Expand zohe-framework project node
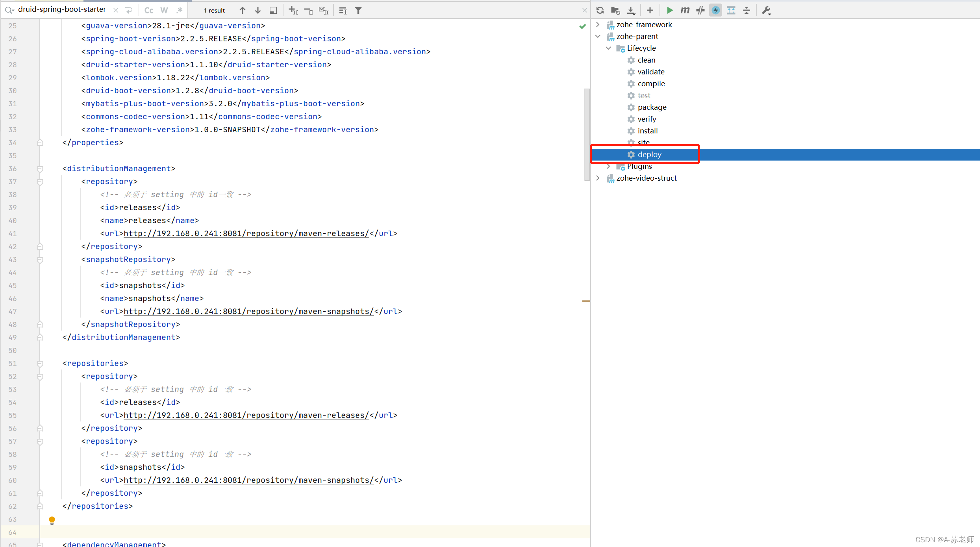The height and width of the screenshot is (547, 980). pyautogui.click(x=598, y=24)
